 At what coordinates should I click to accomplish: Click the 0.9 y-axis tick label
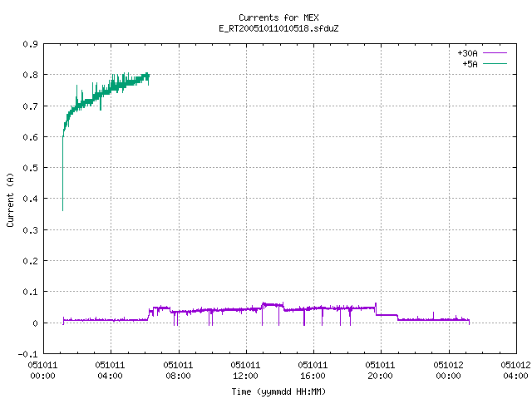click(x=30, y=44)
